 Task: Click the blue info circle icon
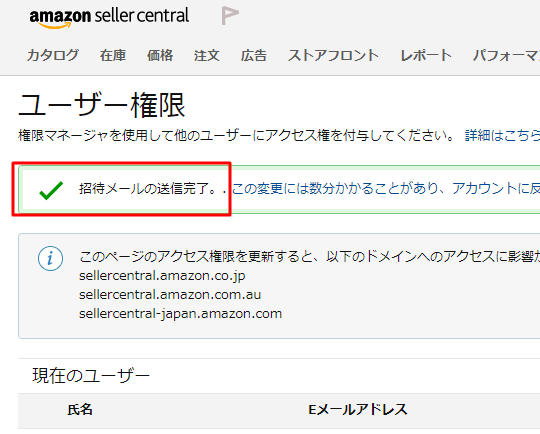pyautogui.click(x=50, y=258)
